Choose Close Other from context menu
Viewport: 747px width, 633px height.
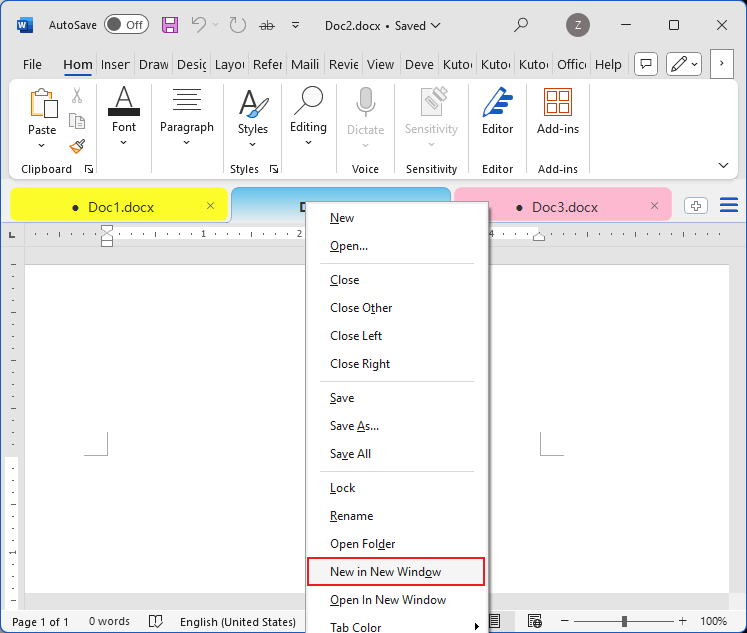(361, 308)
